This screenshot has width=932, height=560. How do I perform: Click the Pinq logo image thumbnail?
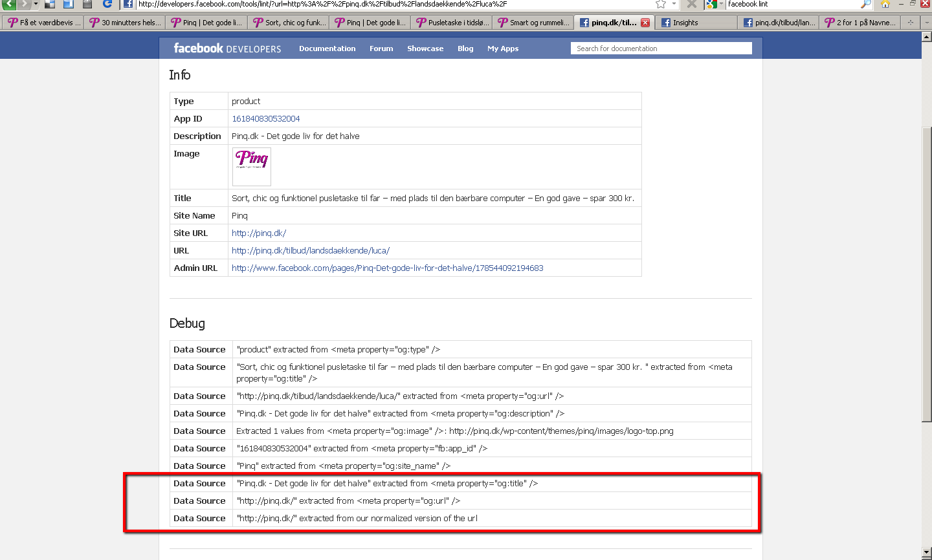[x=252, y=167]
